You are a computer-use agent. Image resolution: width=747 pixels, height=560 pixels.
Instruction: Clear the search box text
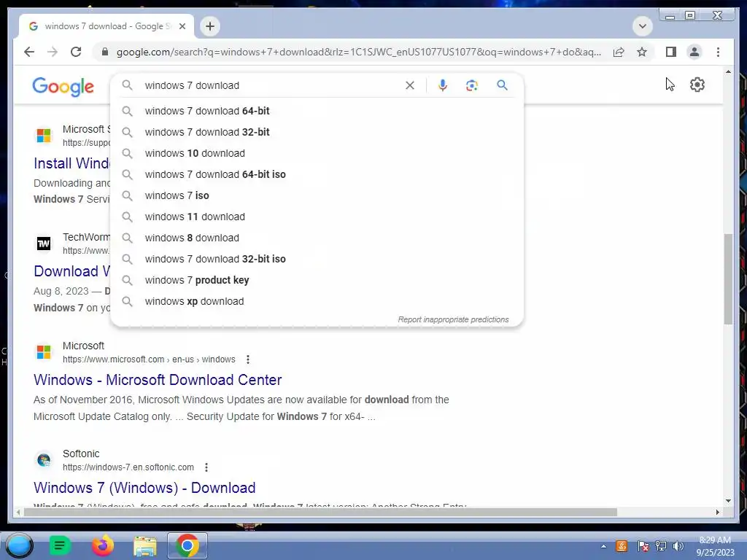click(x=410, y=85)
